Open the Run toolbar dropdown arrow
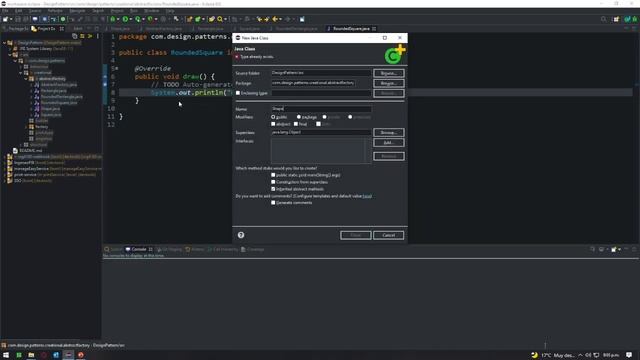Screen dimensions: 640x360 tap(131, 19)
